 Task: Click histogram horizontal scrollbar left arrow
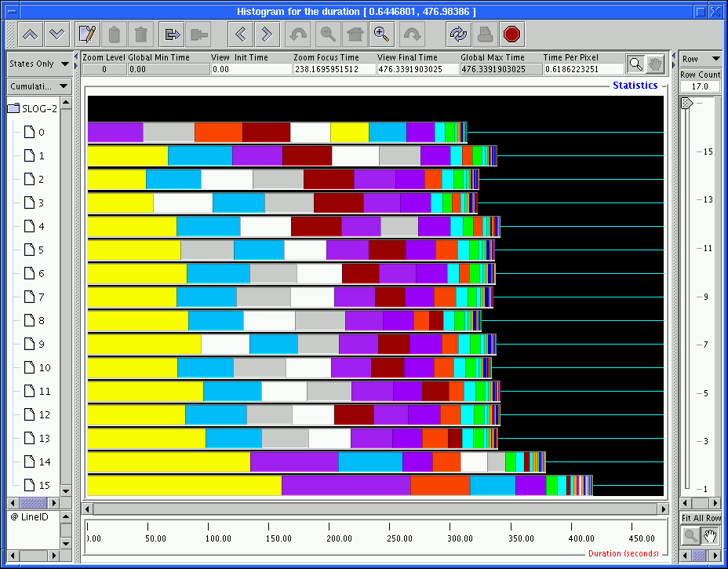[87, 509]
